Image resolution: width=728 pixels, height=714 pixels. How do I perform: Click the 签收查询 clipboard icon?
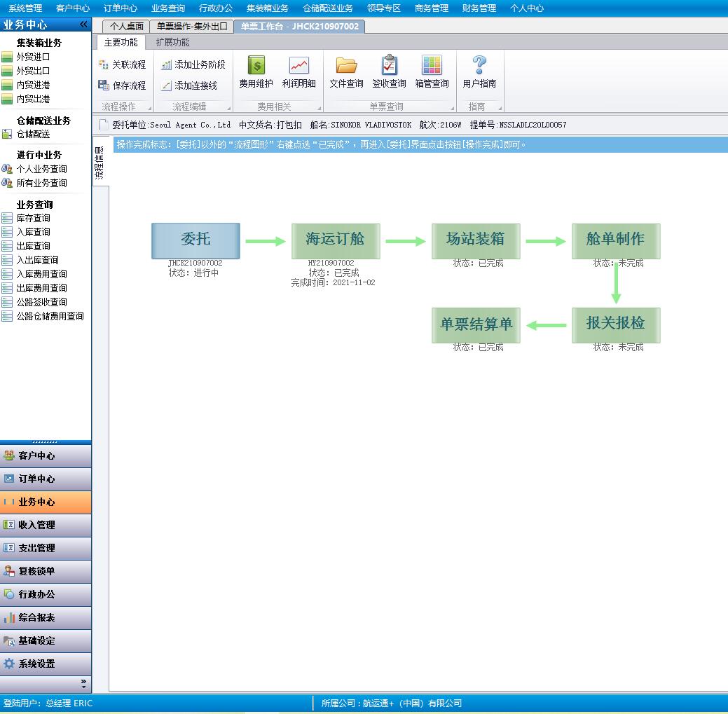389,72
